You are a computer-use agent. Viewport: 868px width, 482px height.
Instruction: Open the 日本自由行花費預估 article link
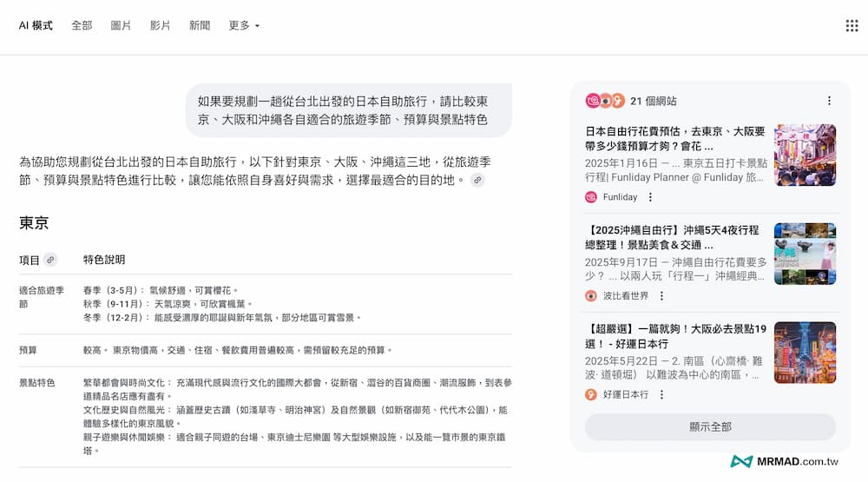(674, 138)
